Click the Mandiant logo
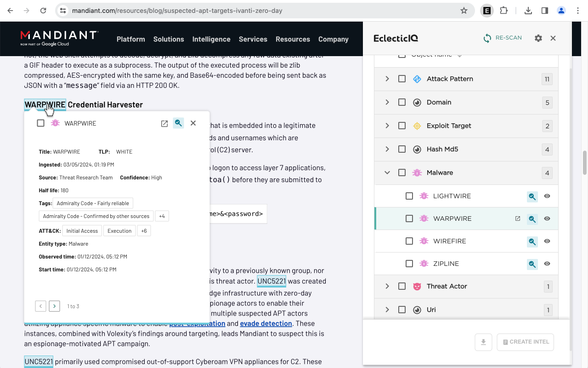Viewport: 588px width, 368px height. coord(59,38)
